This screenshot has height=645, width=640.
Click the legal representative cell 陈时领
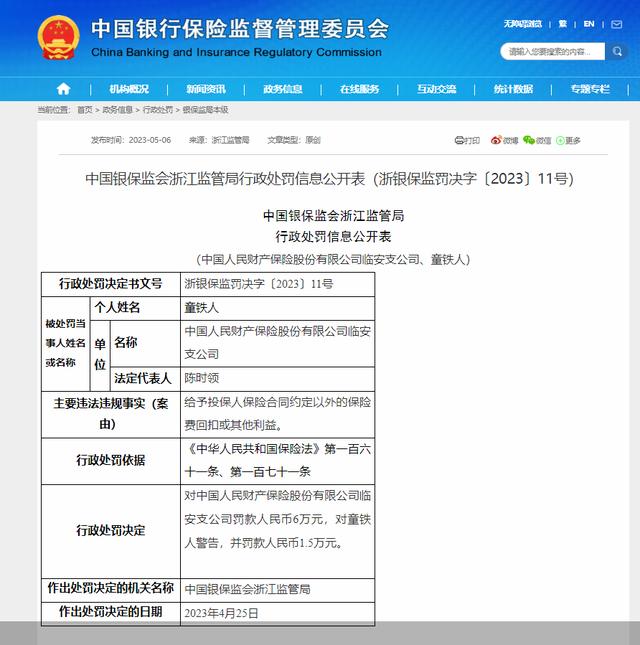tap(278, 378)
